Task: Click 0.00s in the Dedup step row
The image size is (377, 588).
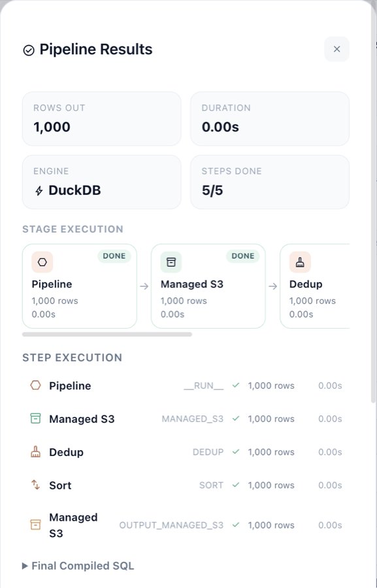Action: (x=330, y=452)
